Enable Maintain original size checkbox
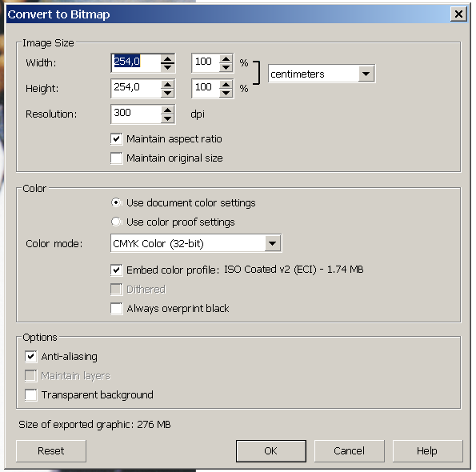 (x=117, y=158)
